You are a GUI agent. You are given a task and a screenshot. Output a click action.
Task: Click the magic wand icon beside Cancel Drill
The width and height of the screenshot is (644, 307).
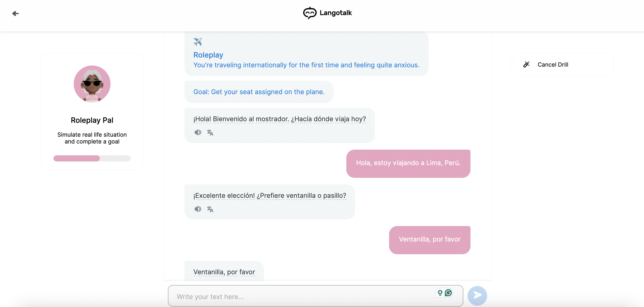[526, 65]
